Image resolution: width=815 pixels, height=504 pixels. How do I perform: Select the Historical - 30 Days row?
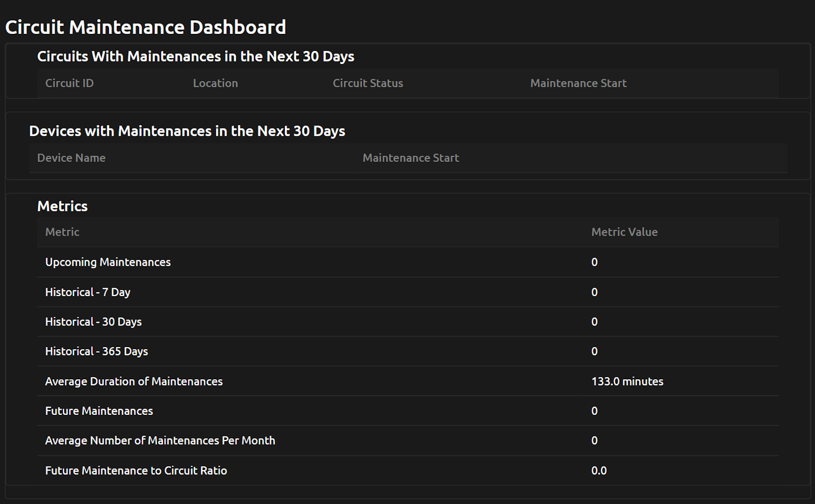point(94,322)
